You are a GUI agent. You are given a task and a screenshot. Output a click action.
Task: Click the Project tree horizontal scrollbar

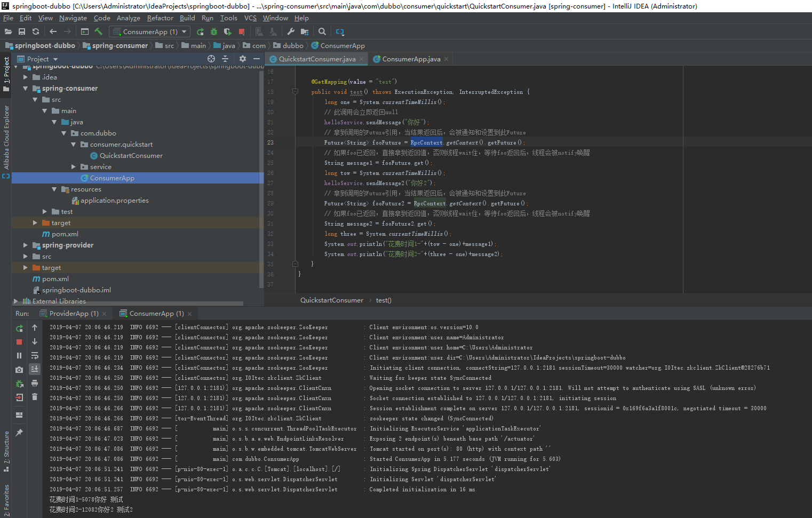point(128,304)
